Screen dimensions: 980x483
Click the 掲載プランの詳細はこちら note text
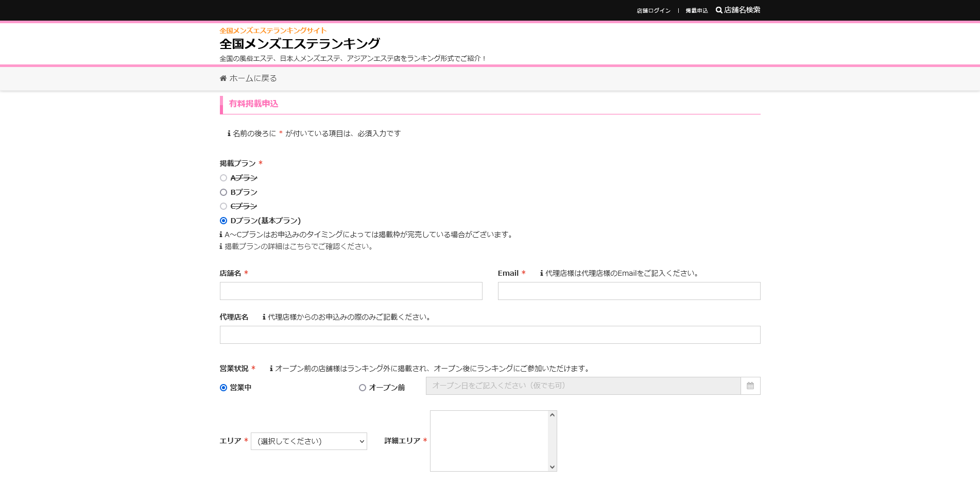click(x=298, y=246)
